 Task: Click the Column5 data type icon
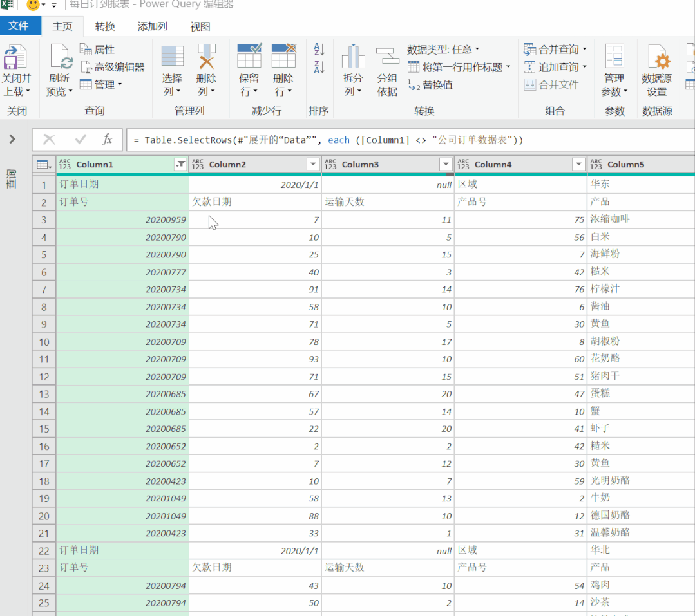pos(596,164)
